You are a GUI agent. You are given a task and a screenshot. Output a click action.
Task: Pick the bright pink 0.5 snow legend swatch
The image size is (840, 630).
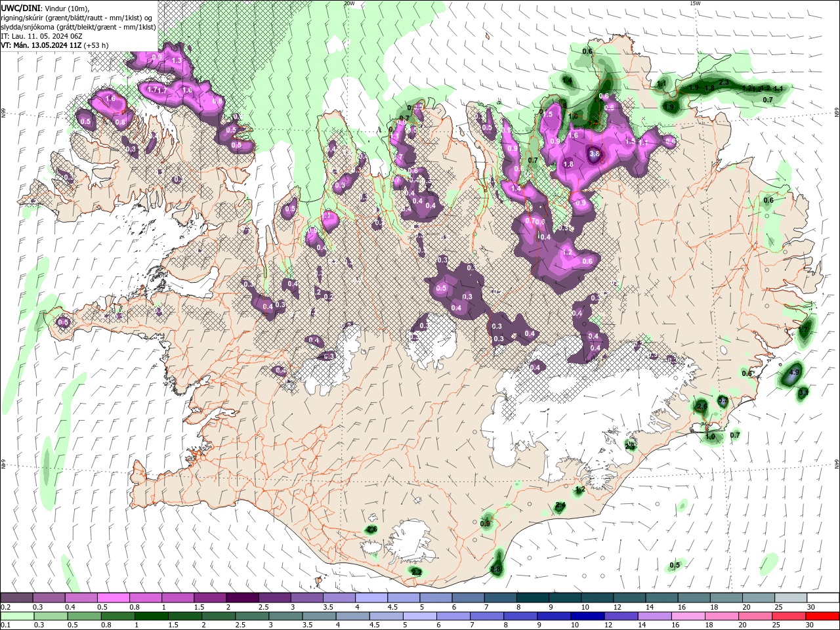(113, 598)
